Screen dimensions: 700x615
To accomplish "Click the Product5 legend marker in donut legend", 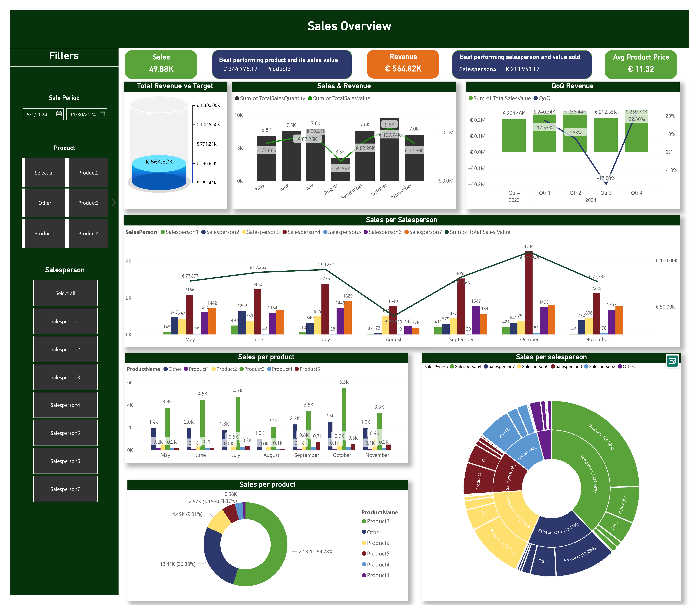I will pyautogui.click(x=364, y=553).
